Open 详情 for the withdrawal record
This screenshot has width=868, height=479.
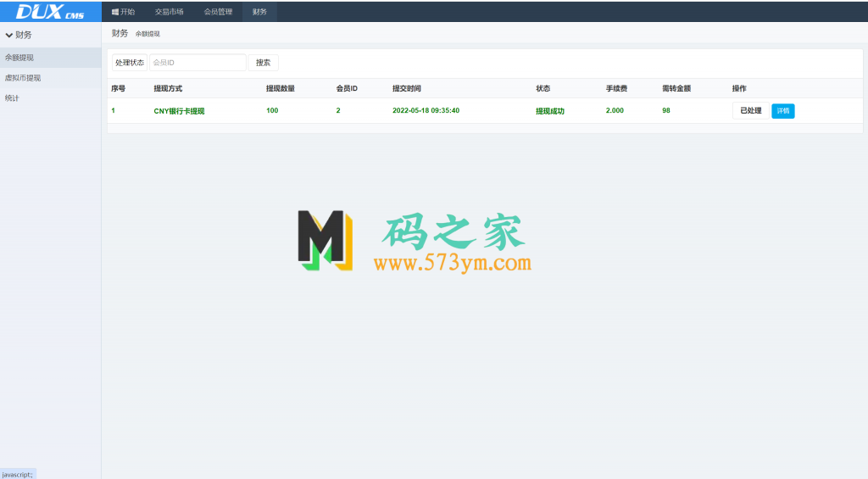[x=782, y=111]
